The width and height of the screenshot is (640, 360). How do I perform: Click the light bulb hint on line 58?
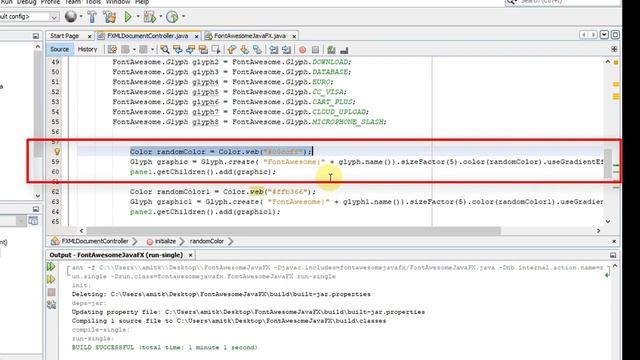coord(57,151)
